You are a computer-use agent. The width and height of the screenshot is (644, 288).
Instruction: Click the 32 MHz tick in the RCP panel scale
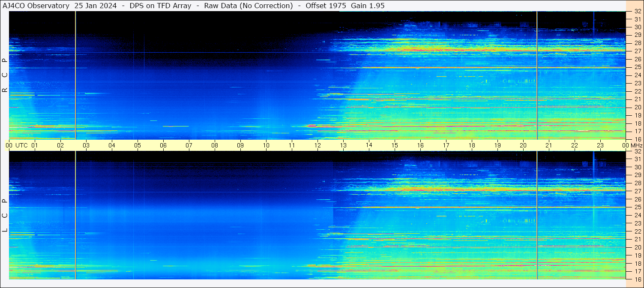tap(637, 12)
